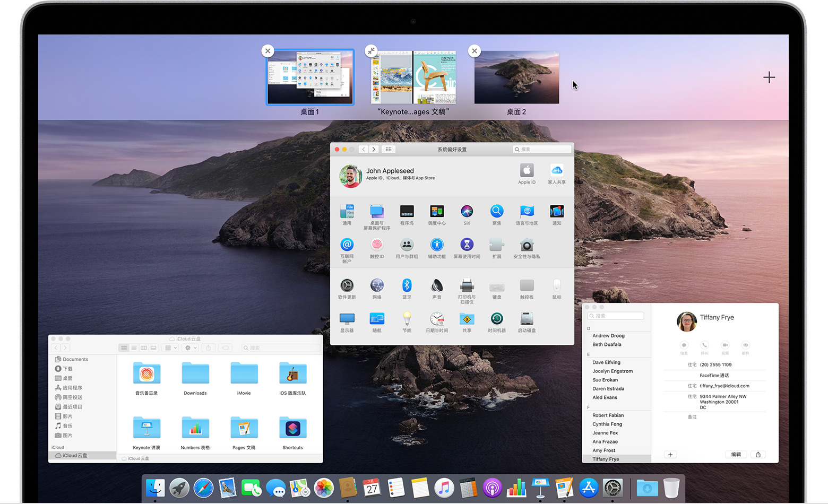This screenshot has width=828, height=504.
Task: Open the Bluetooth preference pane
Action: [x=407, y=286]
